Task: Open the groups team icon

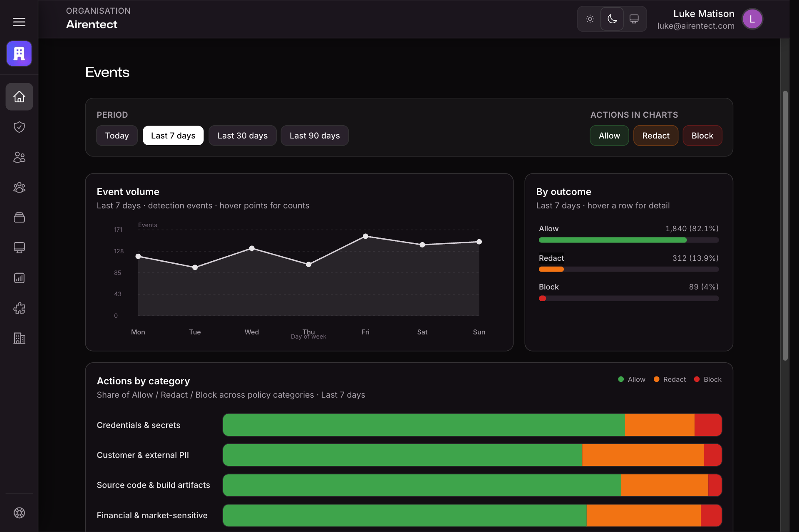Action: [19, 188]
